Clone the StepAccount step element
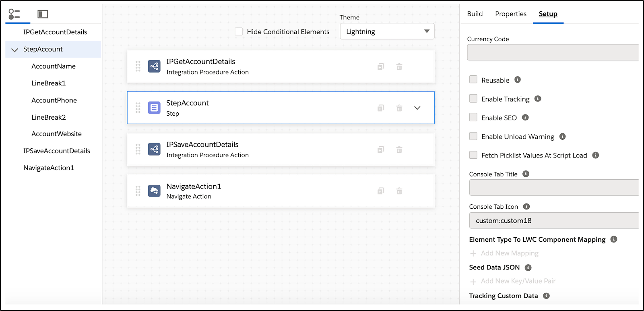The height and width of the screenshot is (311, 644). 381,108
